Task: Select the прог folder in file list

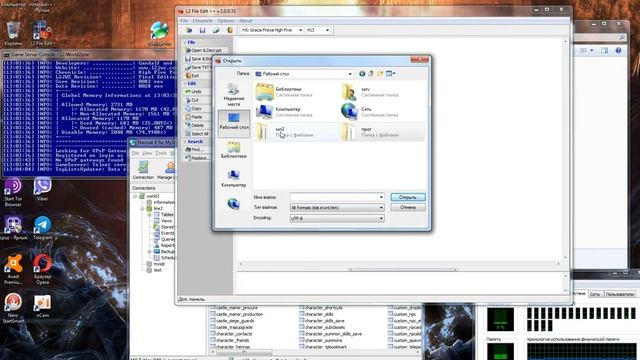Action: pyautogui.click(x=382, y=132)
